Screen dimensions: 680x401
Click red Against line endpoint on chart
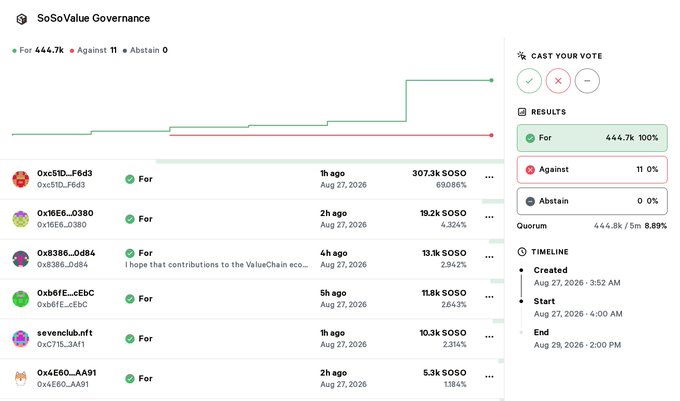[x=491, y=135]
